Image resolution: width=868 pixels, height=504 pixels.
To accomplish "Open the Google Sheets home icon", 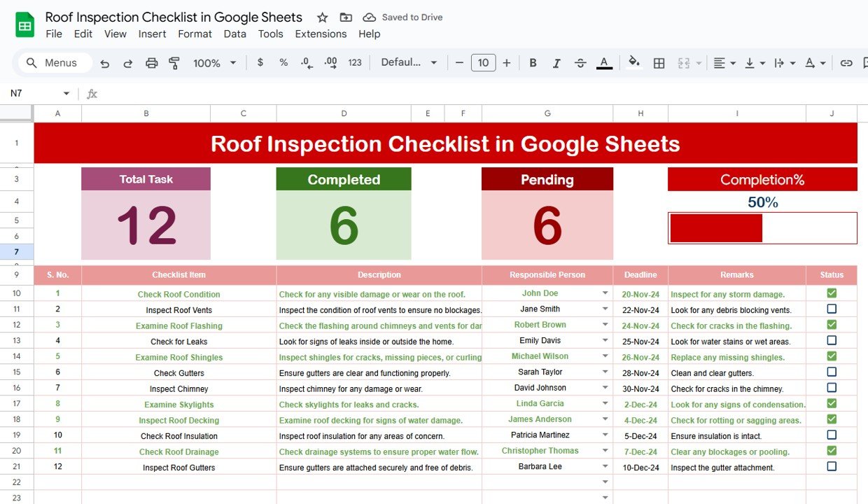I will click(x=25, y=25).
